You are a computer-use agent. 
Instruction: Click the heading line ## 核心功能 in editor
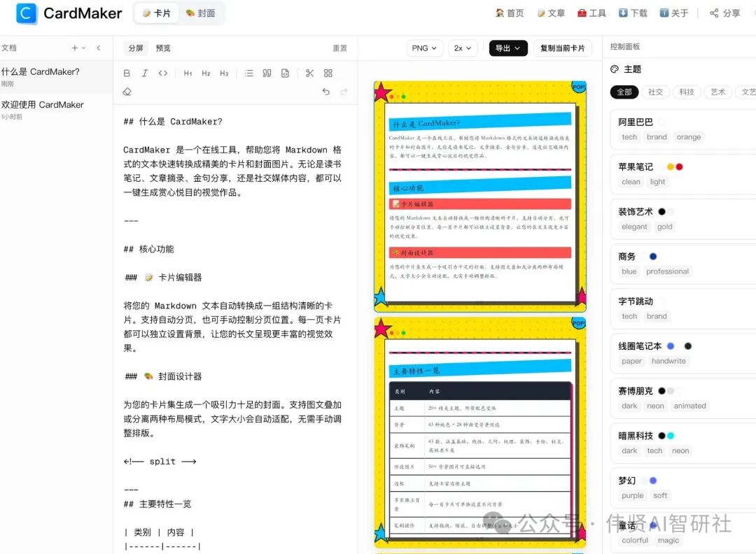click(x=148, y=249)
